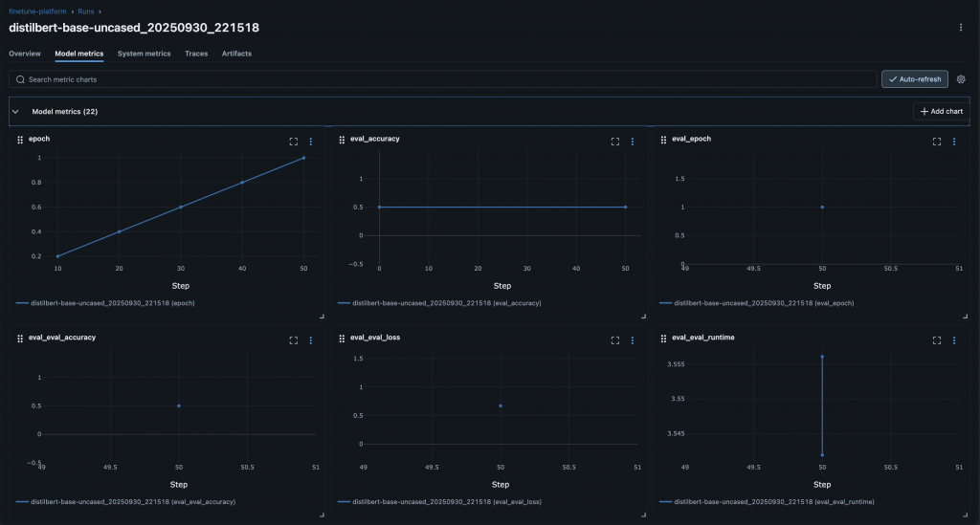This screenshot has width=980, height=525.
Task: Click the eval_eval_loss fullscreen icon
Action: (615, 340)
